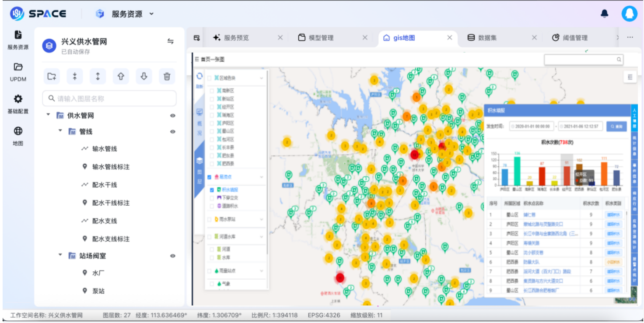Open the notification bell
644x323 pixels.
click(605, 14)
